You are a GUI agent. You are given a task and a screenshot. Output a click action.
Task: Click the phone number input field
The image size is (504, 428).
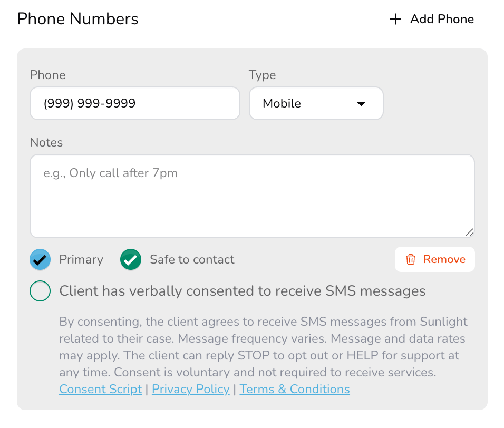click(135, 103)
